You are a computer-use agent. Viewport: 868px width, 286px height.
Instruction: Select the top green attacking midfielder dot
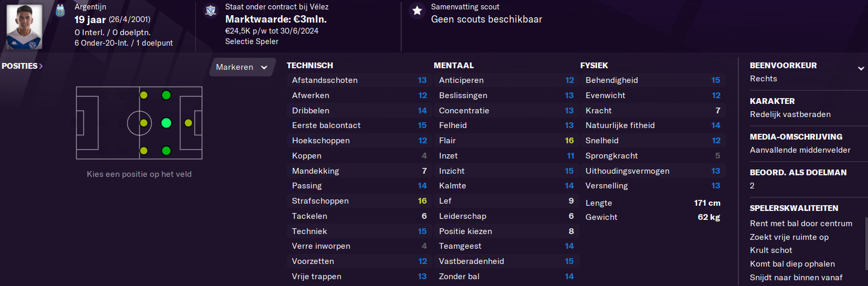point(166,95)
